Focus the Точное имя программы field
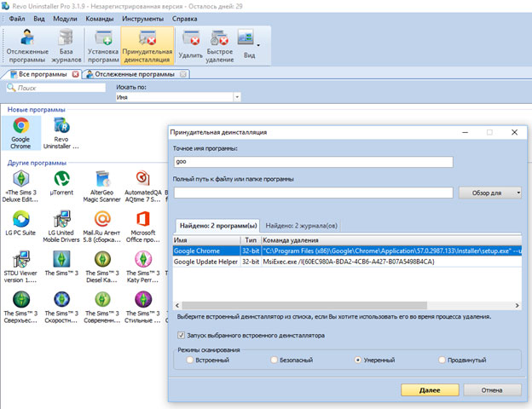Viewport: 532px width, 409px height. (x=314, y=162)
